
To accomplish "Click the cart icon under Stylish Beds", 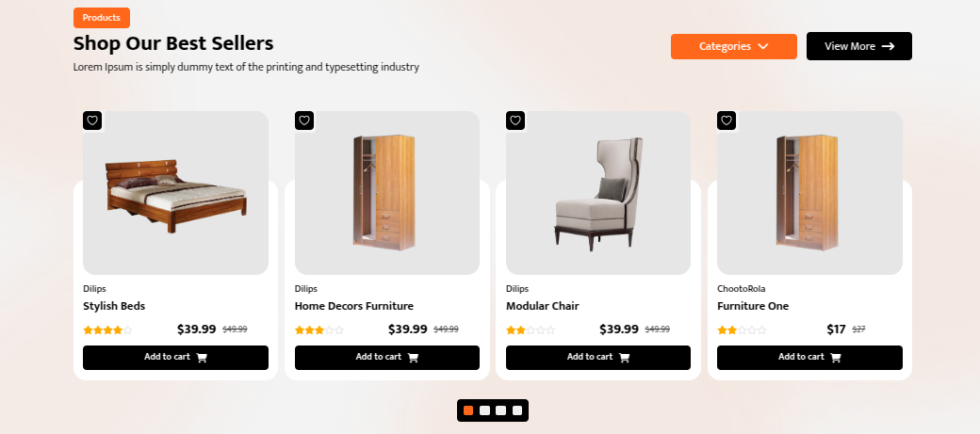I will click(x=202, y=358).
